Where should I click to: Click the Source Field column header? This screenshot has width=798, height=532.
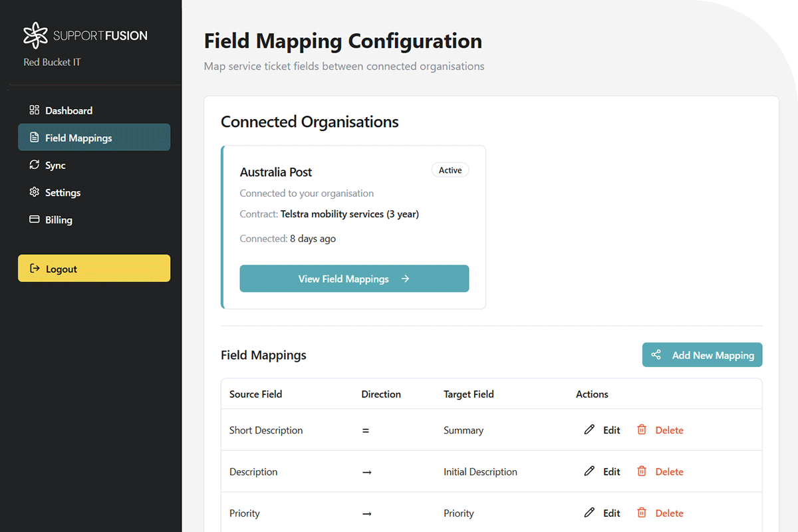point(255,394)
